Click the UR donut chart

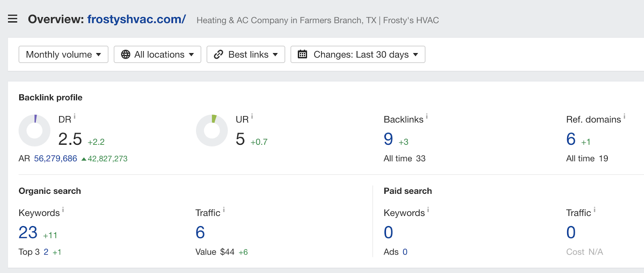click(212, 130)
